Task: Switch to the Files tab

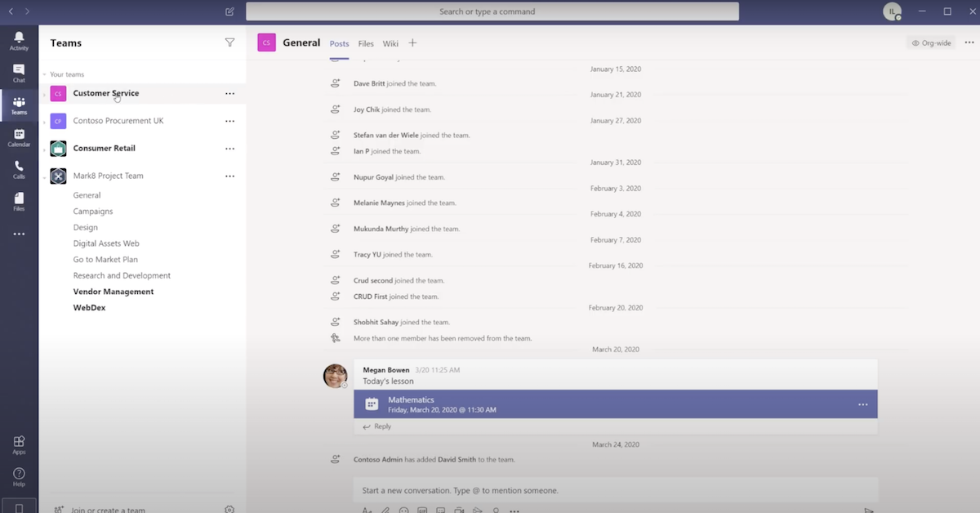Action: pos(366,43)
